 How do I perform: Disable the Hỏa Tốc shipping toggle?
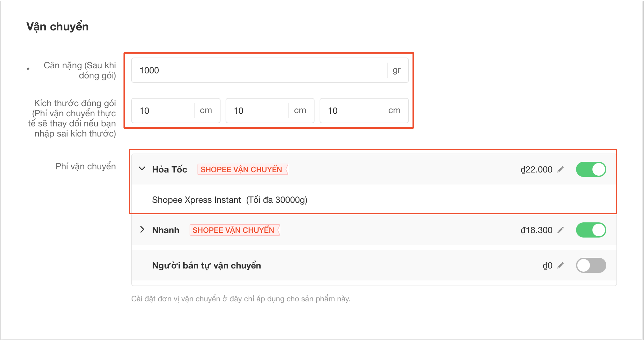[x=591, y=170]
